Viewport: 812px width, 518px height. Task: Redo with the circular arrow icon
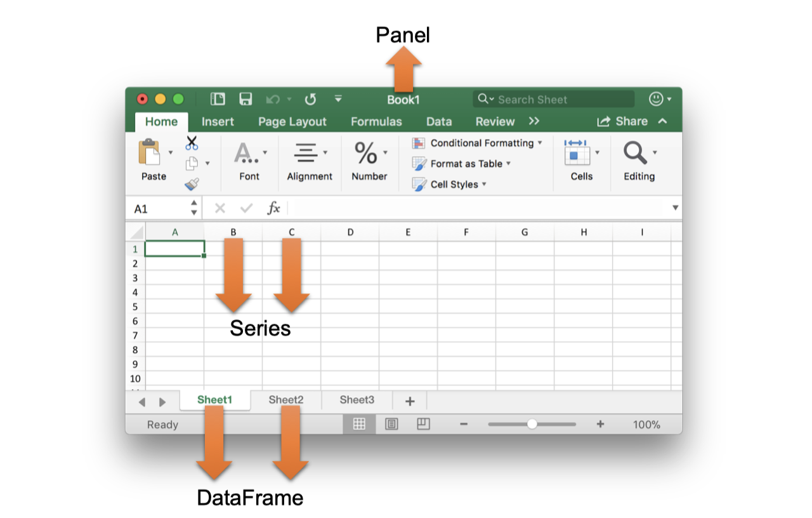click(310, 99)
